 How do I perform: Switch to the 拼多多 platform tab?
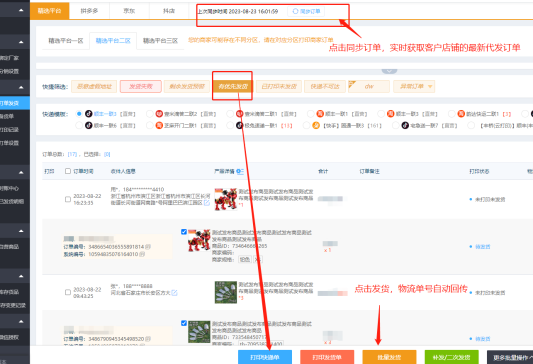pos(89,11)
